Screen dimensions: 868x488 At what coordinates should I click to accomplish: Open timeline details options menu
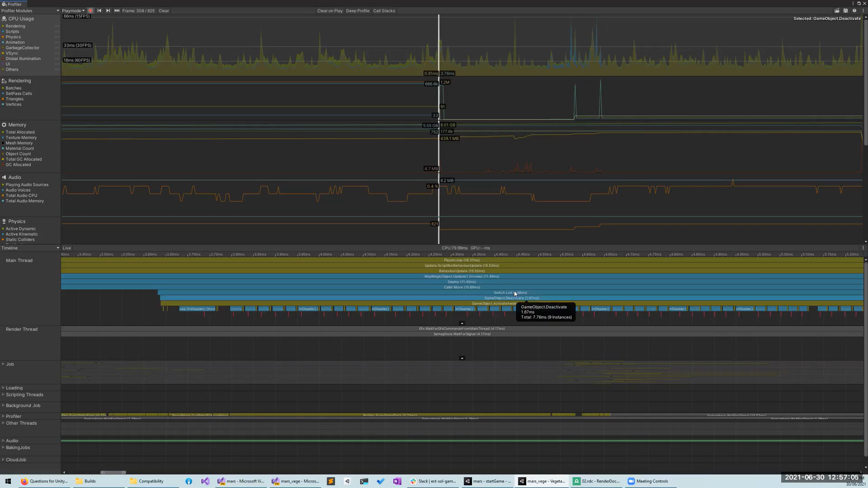click(863, 248)
